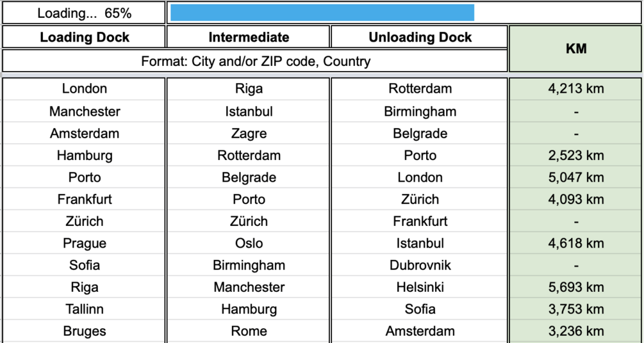Image resolution: width=644 pixels, height=343 pixels.
Task: Click the misspelled Zagre intermediate cell
Action: point(249,133)
